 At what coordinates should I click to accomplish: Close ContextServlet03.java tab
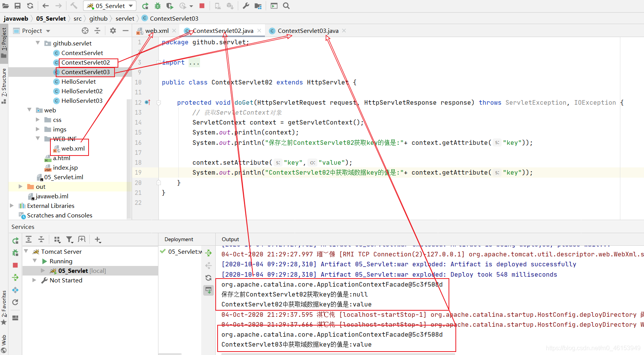[344, 31]
